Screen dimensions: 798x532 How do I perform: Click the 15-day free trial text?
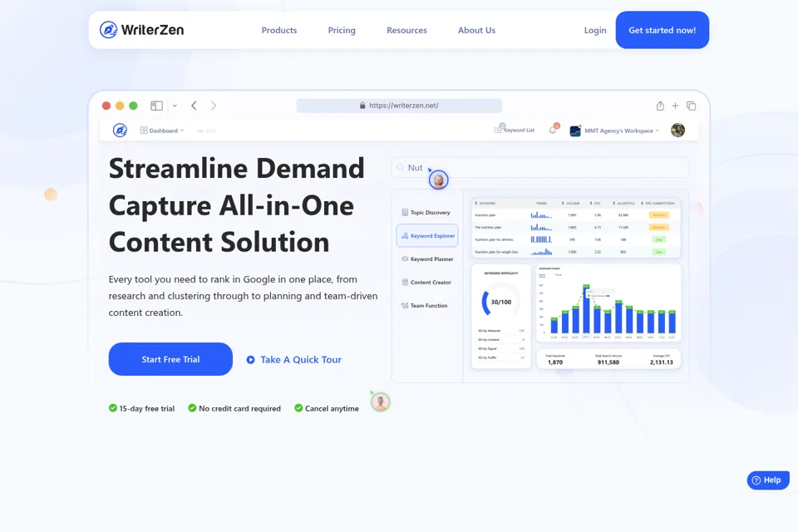[x=146, y=408]
